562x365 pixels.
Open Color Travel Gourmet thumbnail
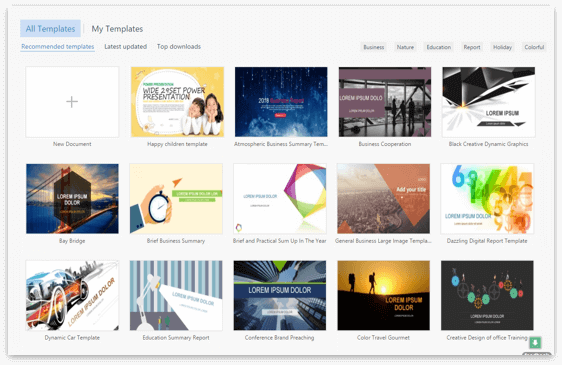tap(384, 295)
